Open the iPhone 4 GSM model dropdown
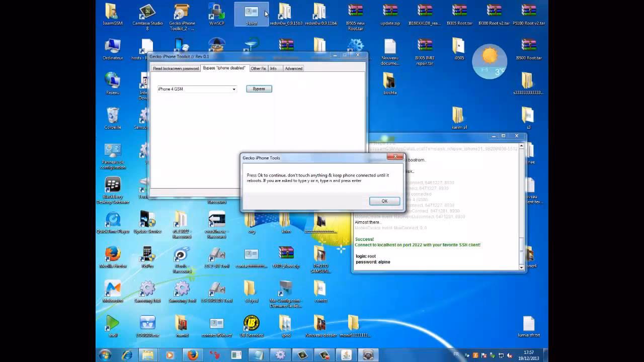This screenshot has height=362, width=644. coord(233,88)
